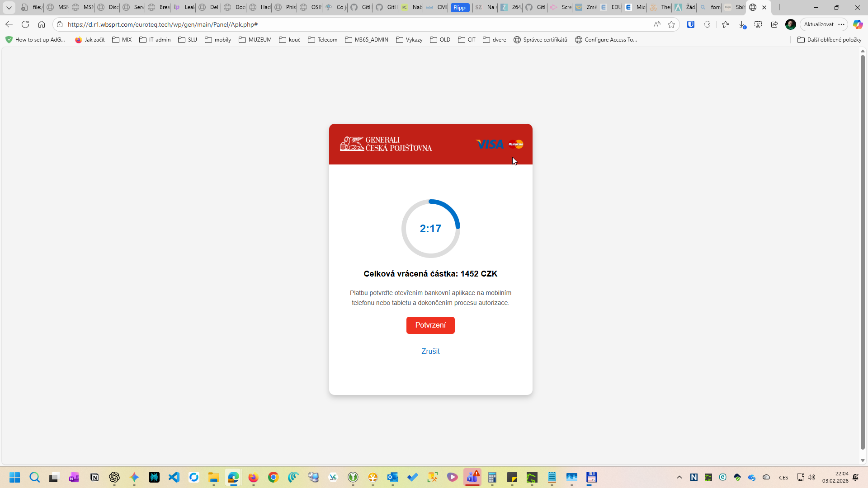Screen dimensions: 868x488
Task: Open the browser home page icon
Action: coord(42,24)
